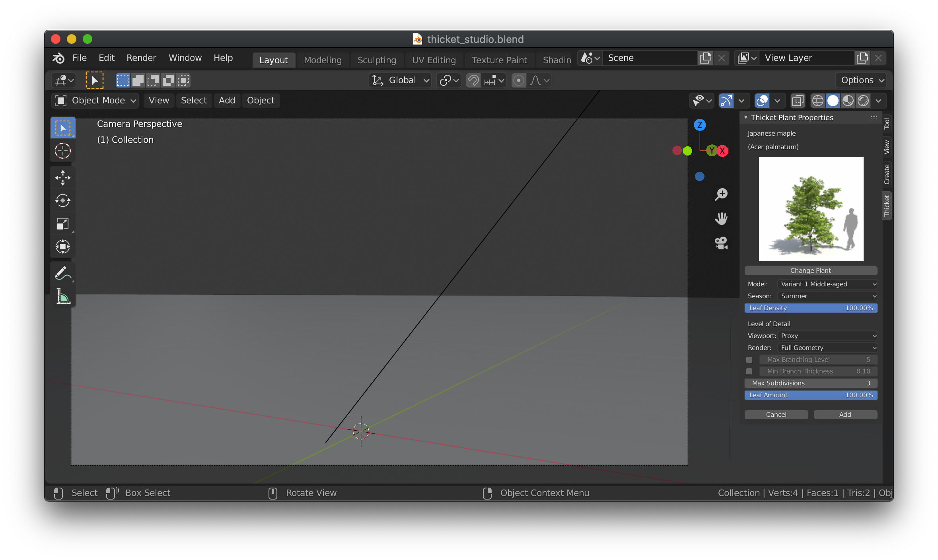
Task: Select the Rotate tool
Action: 63,200
